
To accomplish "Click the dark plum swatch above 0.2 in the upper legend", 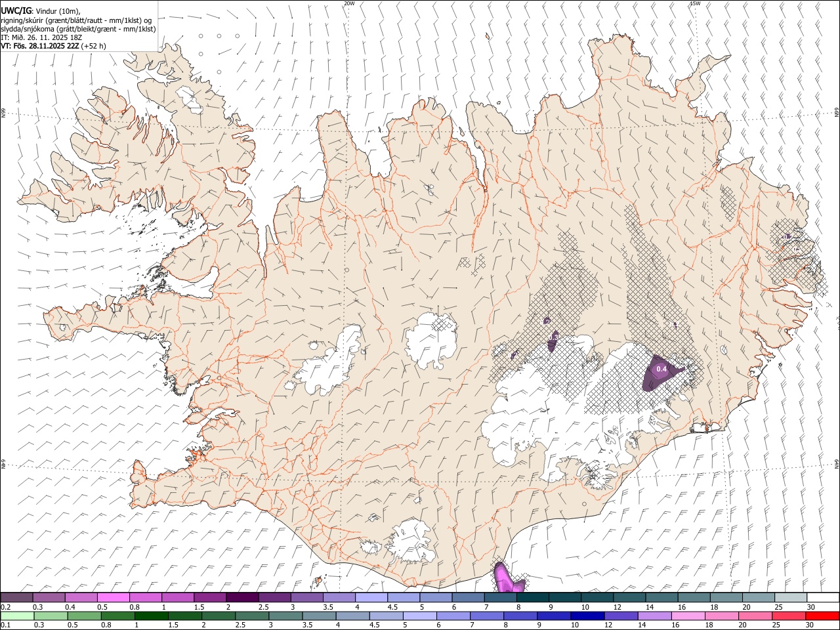I will pyautogui.click(x=16, y=597).
